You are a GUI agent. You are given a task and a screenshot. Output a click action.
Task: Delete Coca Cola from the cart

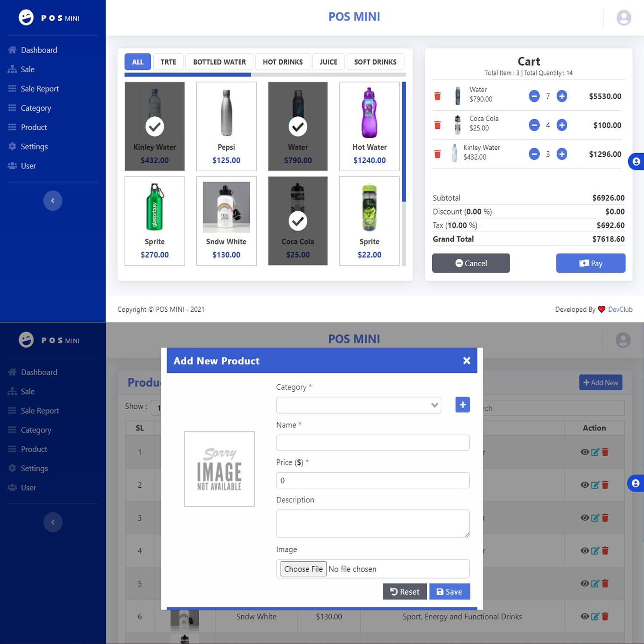tap(437, 125)
